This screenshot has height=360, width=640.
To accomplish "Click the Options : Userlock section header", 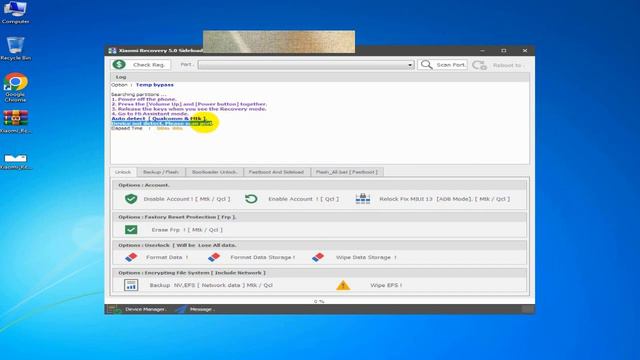I will (x=320, y=245).
